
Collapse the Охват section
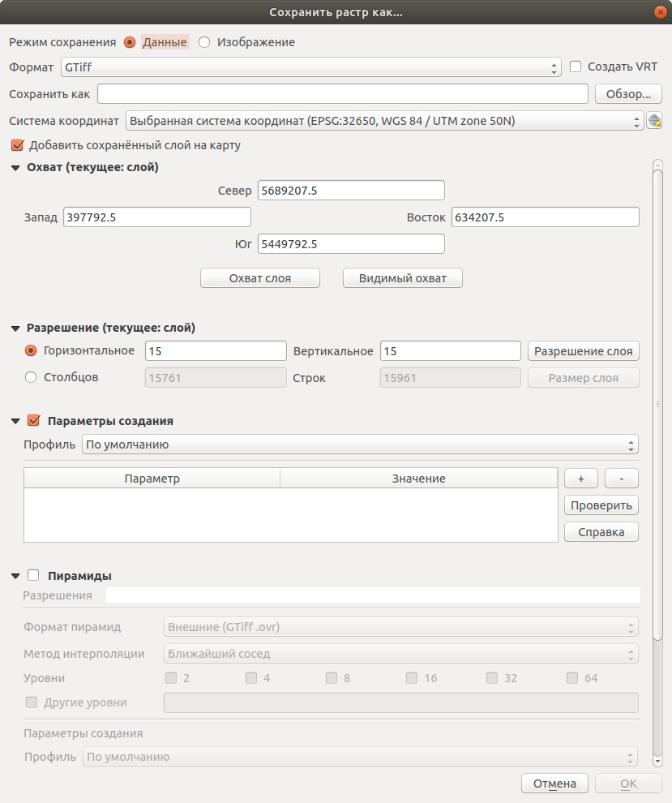15,168
